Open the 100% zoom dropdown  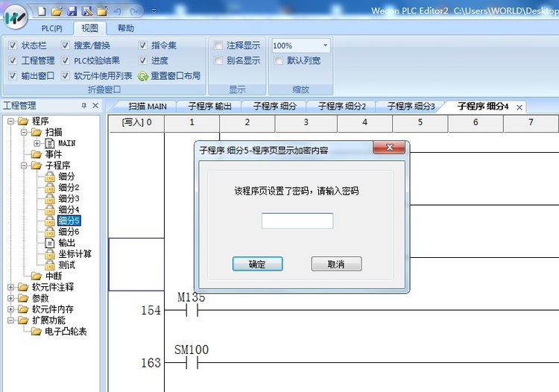pos(324,45)
